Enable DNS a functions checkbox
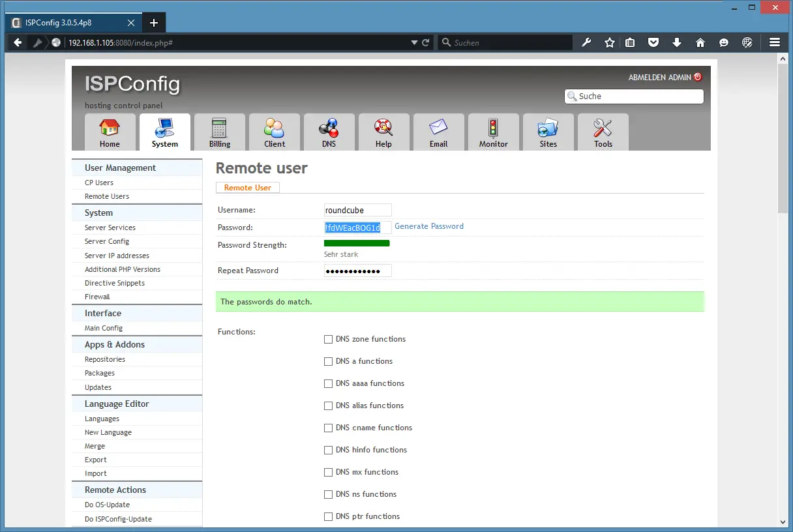The image size is (793, 532). (329, 361)
